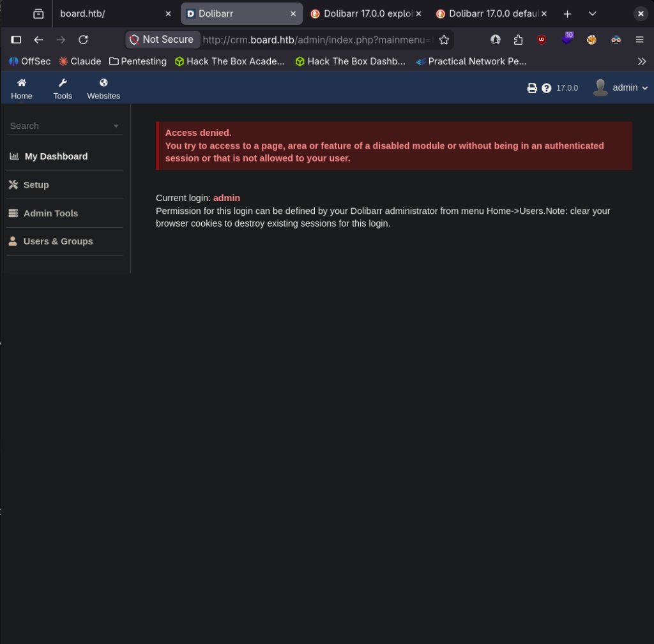Screen dimensions: 654x644
Task: Expand the Search dropdown arrow
Action: point(116,126)
